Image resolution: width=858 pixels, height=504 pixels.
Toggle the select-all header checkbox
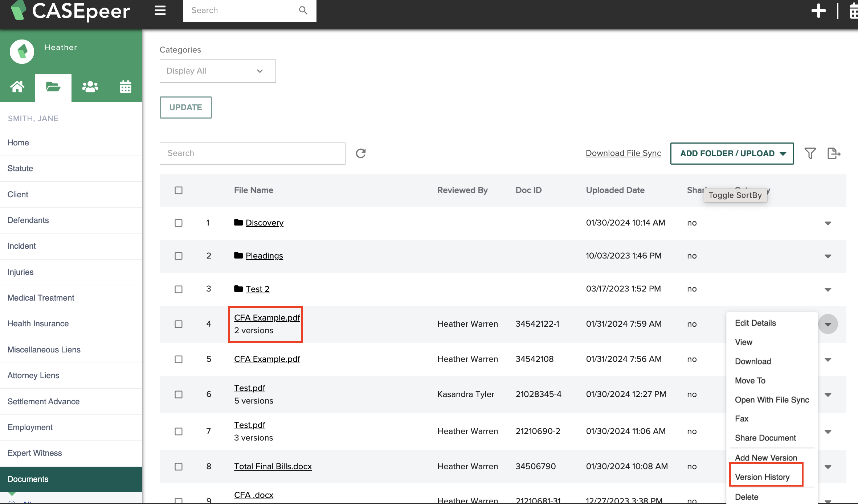(x=179, y=190)
